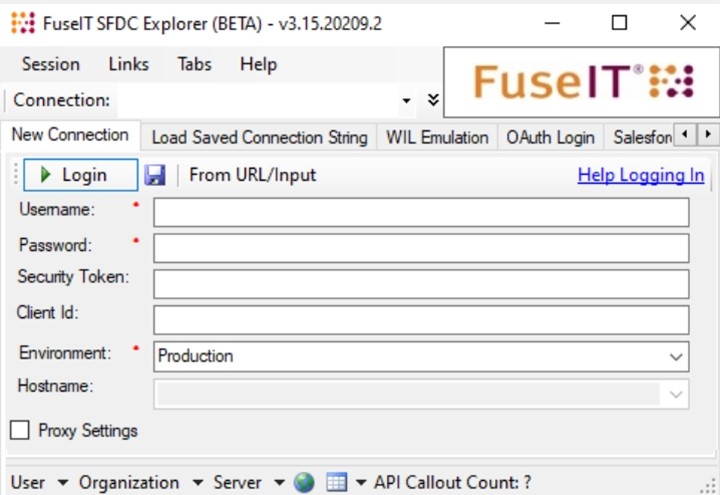This screenshot has height=495, width=720.
Task: Switch to Load Saved Connection String tab
Action: (x=259, y=137)
